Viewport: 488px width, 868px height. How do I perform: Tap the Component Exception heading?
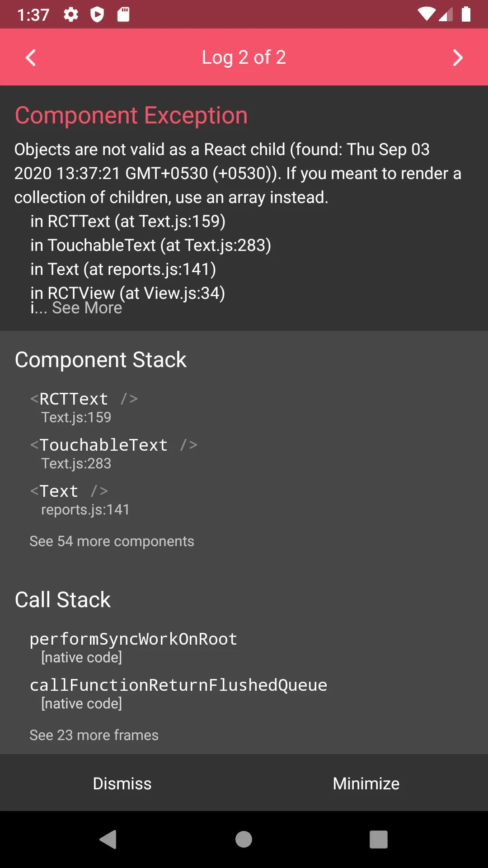point(131,115)
